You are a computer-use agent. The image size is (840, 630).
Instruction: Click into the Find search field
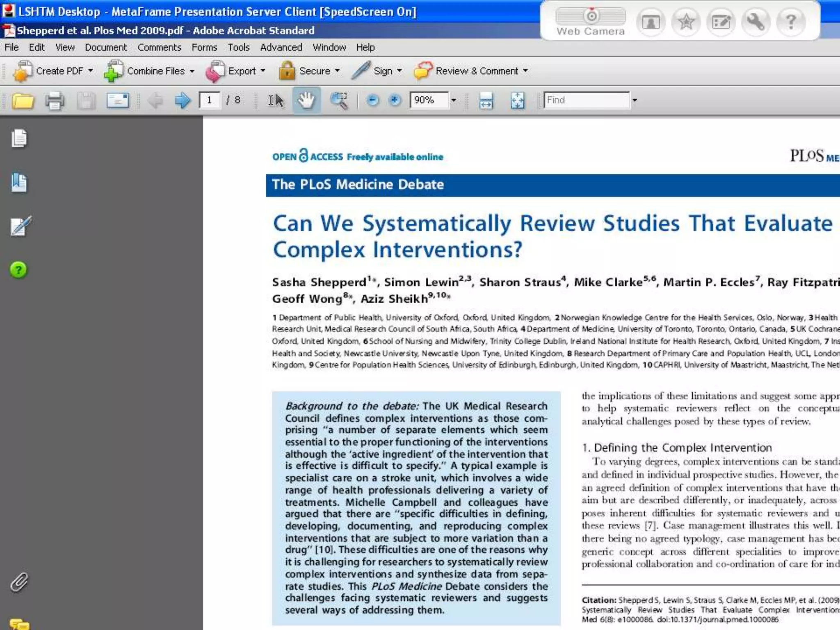[x=586, y=100]
